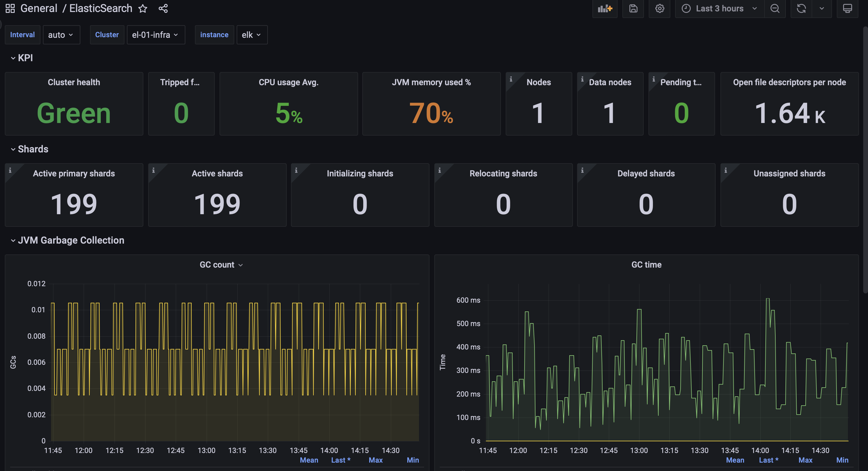Collapse JVM Garbage Collection row
This screenshot has height=471, width=868.
(13, 240)
